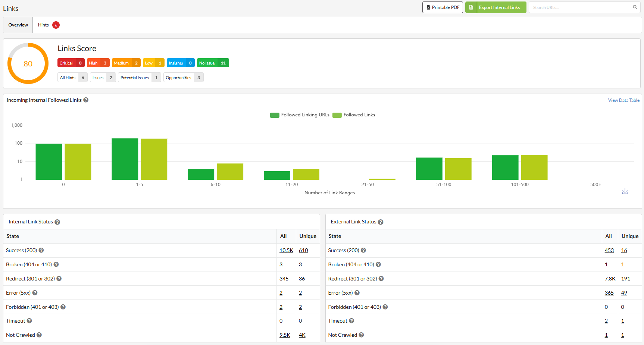Toggle Followed Linking URLs legend swatch

(275, 115)
